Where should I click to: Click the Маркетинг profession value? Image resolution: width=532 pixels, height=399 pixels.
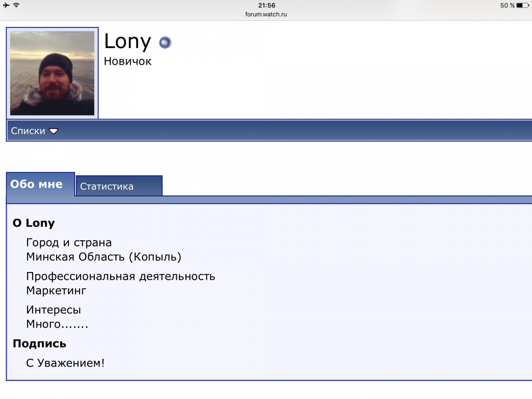pos(56,291)
